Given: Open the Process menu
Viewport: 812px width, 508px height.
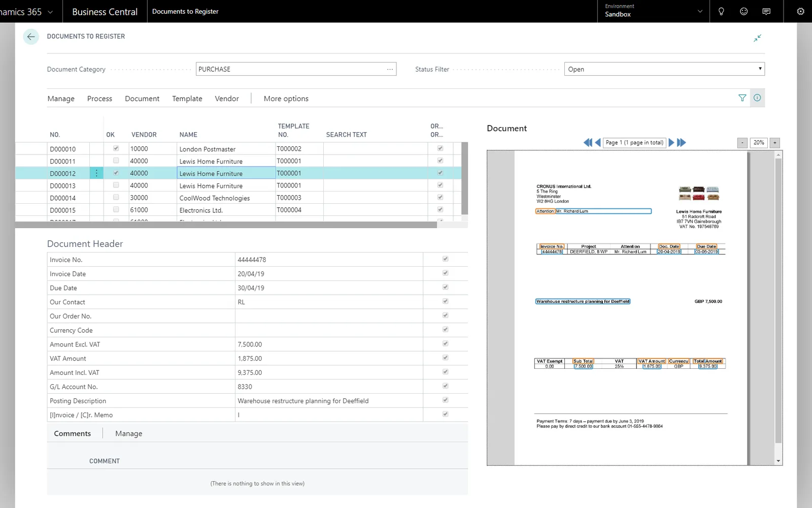Looking at the screenshot, I should point(99,99).
